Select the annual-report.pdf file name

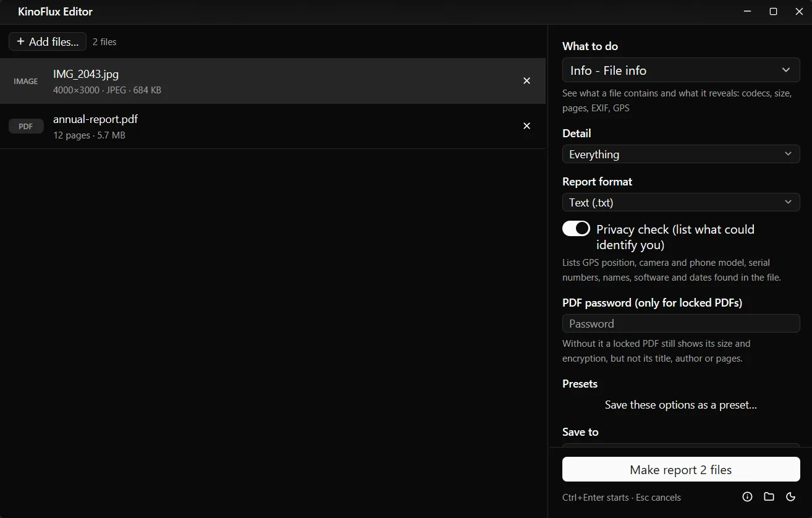coord(95,119)
